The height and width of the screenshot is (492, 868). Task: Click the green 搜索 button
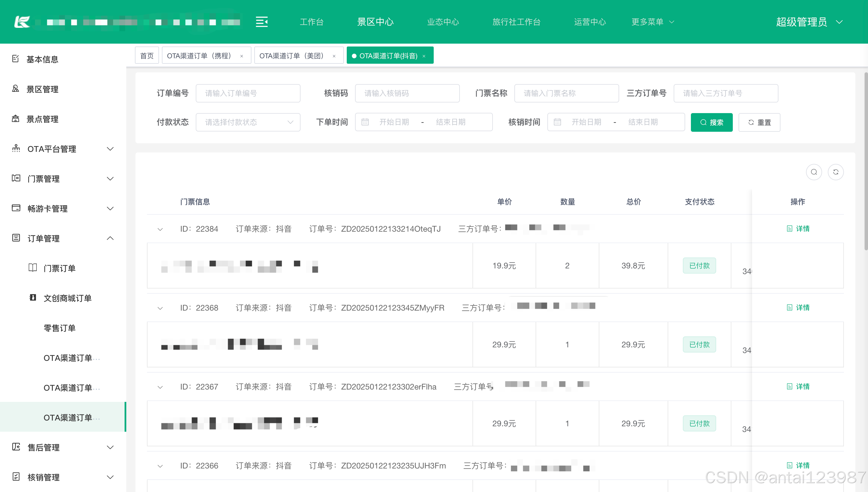point(711,122)
